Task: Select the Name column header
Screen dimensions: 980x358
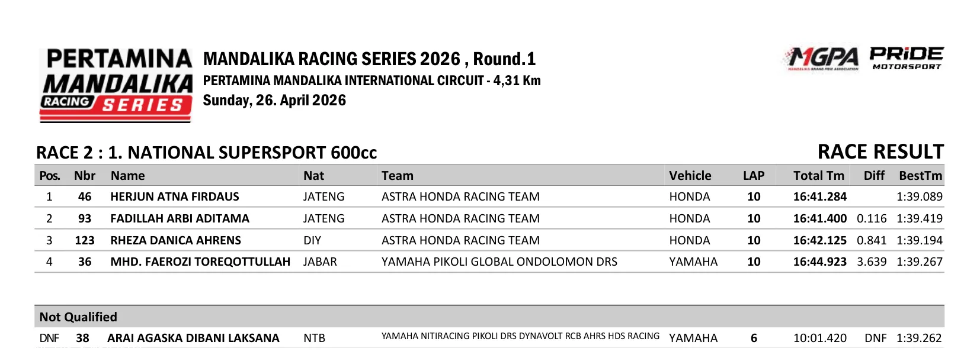Action: (x=127, y=176)
